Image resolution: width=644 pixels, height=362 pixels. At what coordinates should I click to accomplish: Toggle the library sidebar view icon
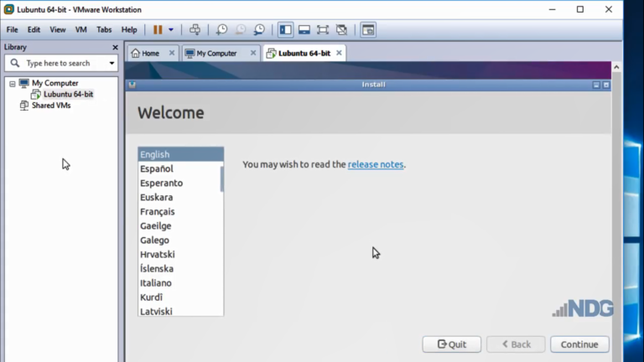[x=285, y=29]
